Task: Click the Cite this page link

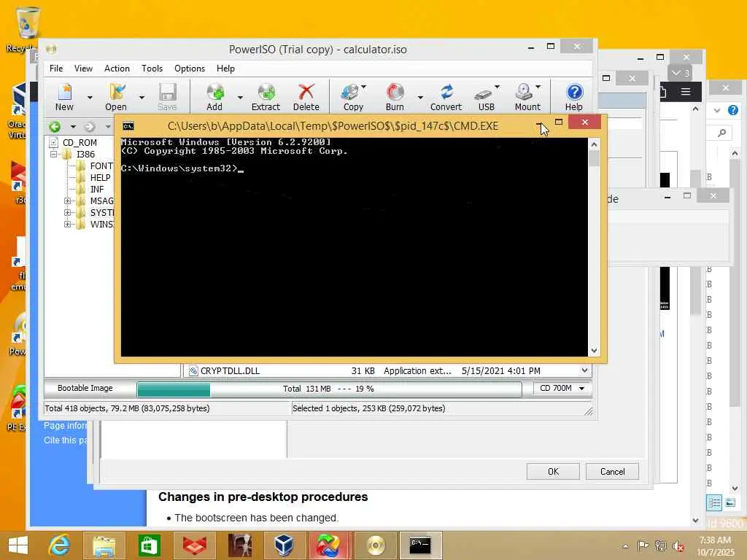Action: 65,440
